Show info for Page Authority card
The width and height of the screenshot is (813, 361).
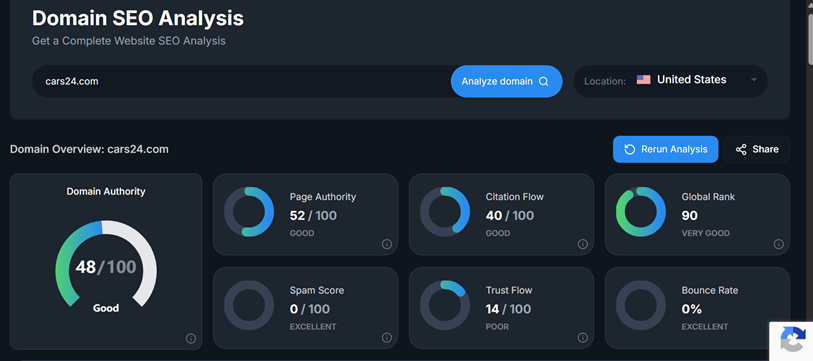click(387, 244)
